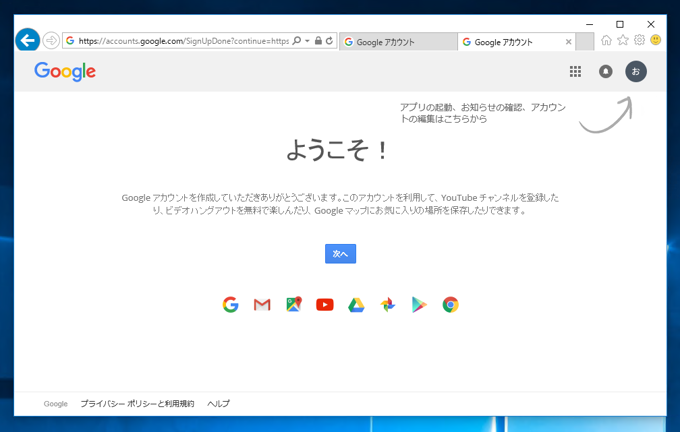Click the browser Home icon
This screenshot has height=432, width=680.
pyautogui.click(x=606, y=40)
